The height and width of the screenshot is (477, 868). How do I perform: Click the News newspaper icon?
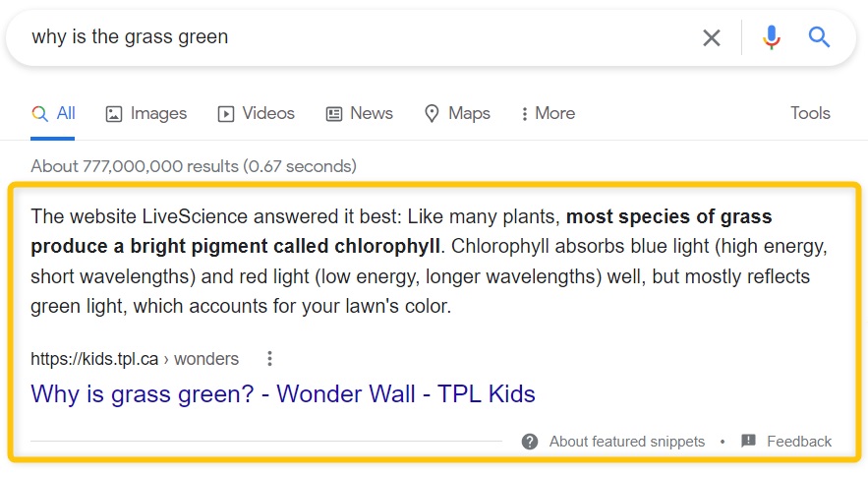pos(334,114)
